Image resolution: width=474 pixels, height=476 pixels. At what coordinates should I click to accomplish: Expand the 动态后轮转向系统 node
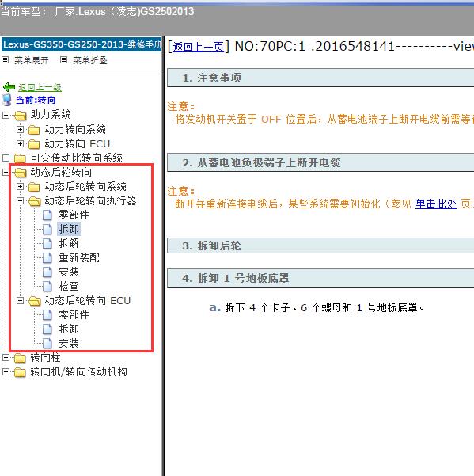coord(20,186)
